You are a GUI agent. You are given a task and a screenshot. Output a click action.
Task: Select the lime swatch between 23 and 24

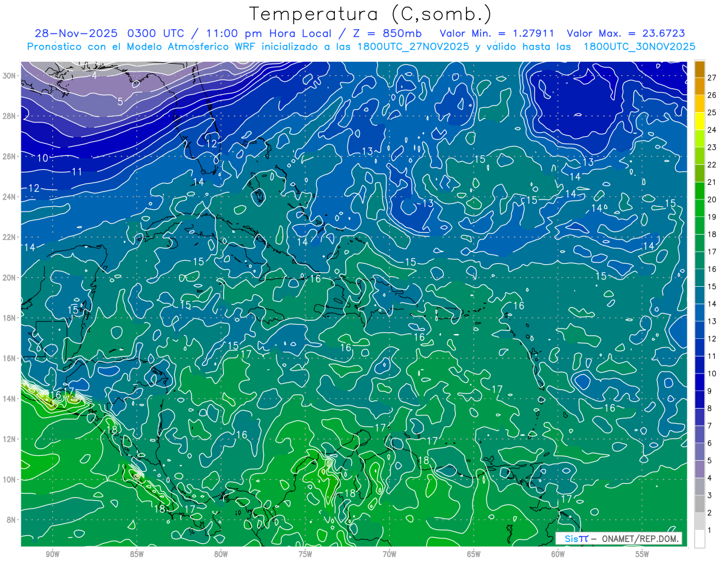(x=699, y=139)
